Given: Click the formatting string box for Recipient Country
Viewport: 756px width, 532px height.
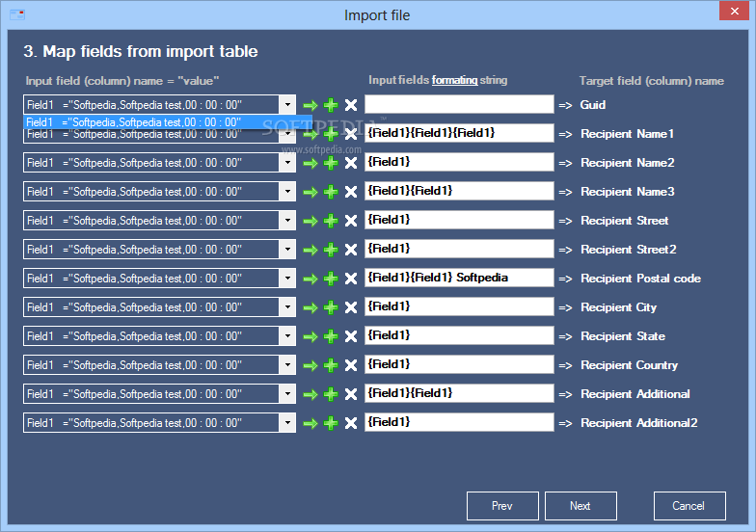Looking at the screenshot, I should click(459, 364).
